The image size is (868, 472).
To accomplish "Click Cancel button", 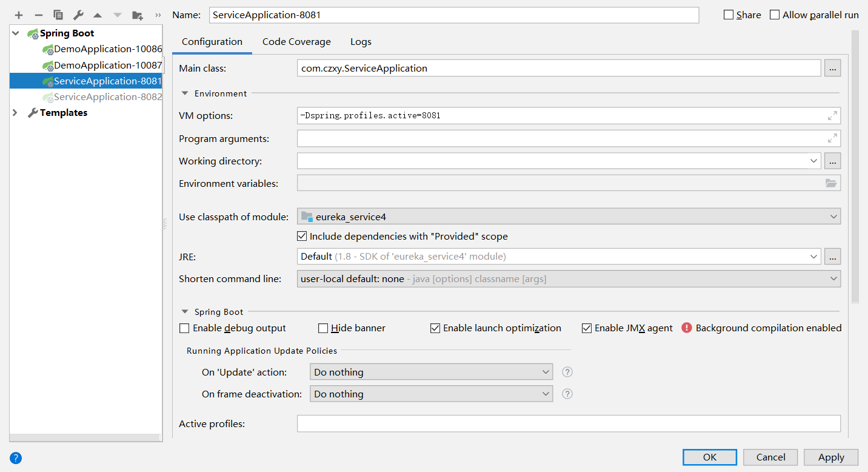I will [771, 457].
